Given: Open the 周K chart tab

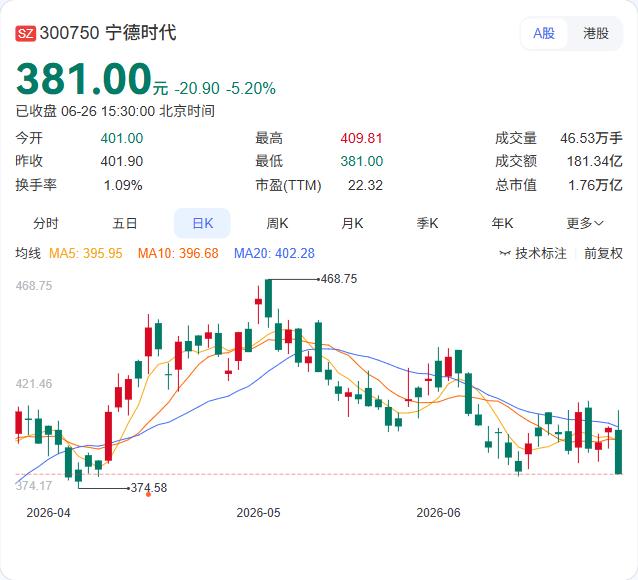Looking at the screenshot, I should pyautogui.click(x=277, y=223).
